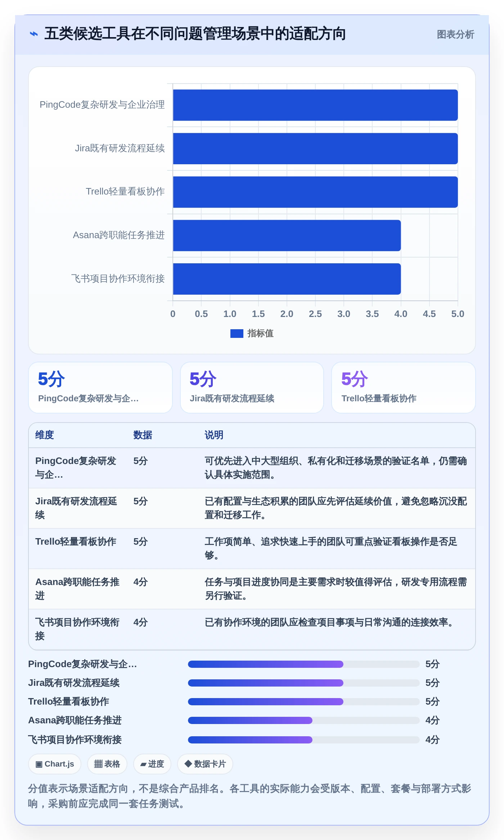Open the 5分 Trello轻量看板协作 data card

pyautogui.click(x=404, y=388)
